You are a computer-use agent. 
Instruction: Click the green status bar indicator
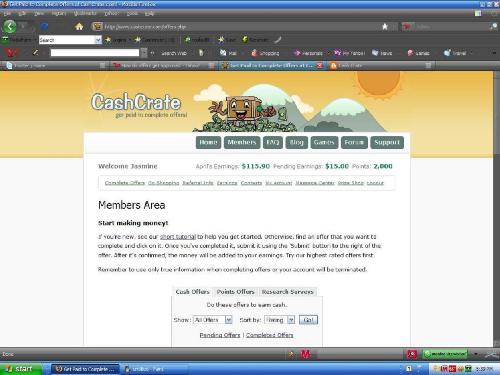(x=445, y=354)
